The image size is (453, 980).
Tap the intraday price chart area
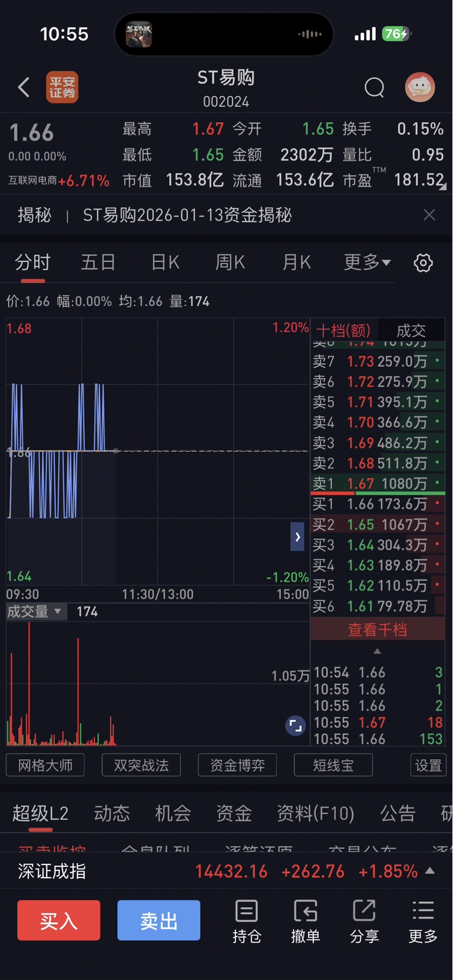158,451
